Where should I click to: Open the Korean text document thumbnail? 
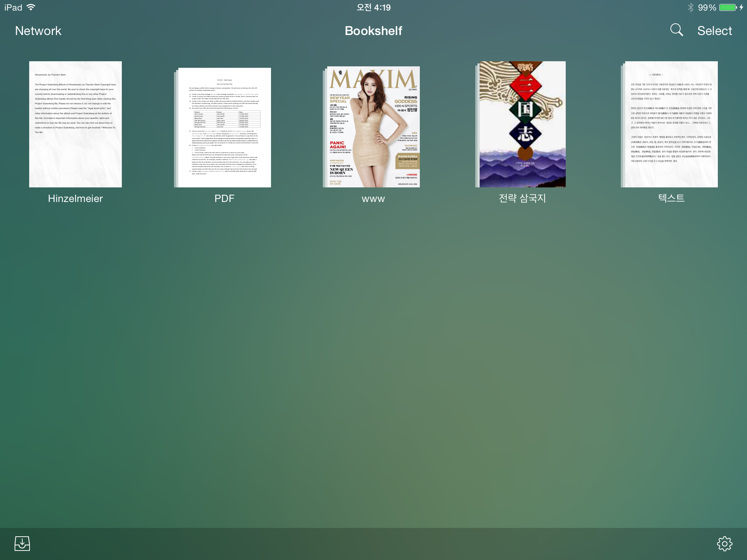(671, 124)
